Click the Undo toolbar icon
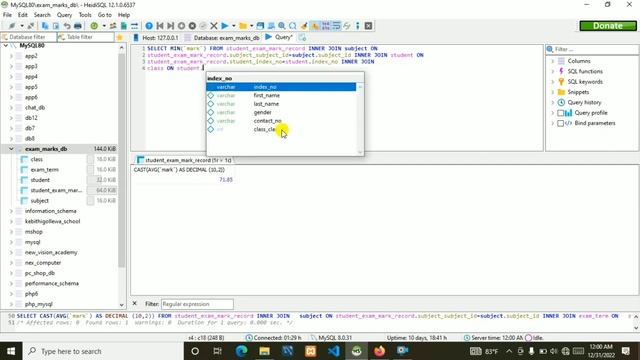This screenshot has height=360, width=640. click(67, 26)
